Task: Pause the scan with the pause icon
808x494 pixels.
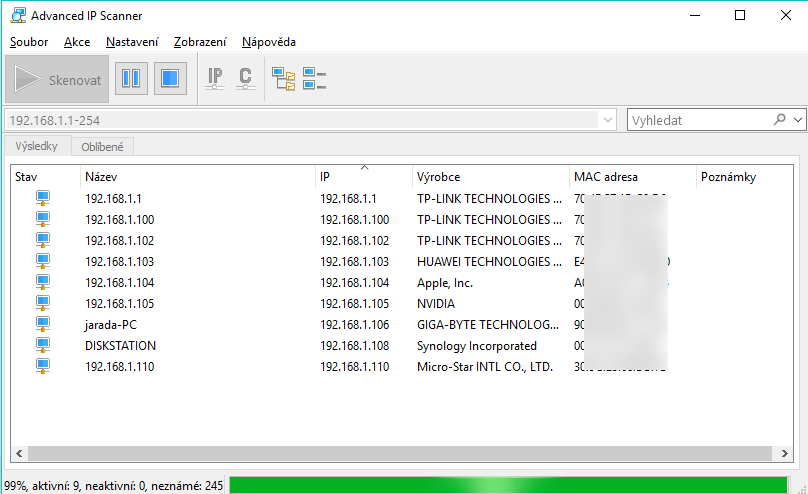Action: tap(131, 79)
